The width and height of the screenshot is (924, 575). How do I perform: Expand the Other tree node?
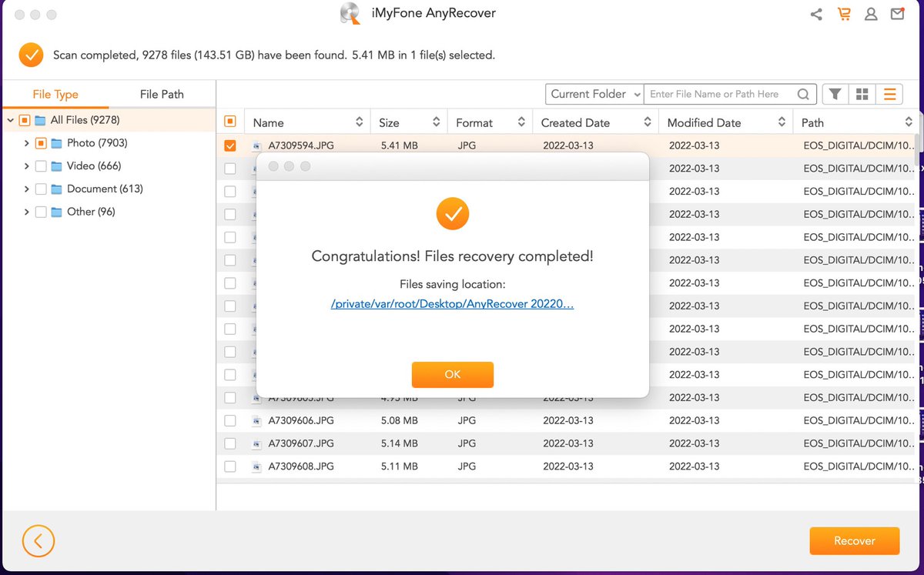[26, 212]
